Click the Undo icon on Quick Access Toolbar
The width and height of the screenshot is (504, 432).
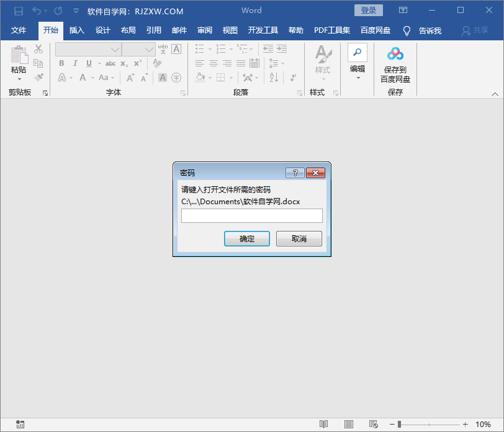tap(37, 10)
